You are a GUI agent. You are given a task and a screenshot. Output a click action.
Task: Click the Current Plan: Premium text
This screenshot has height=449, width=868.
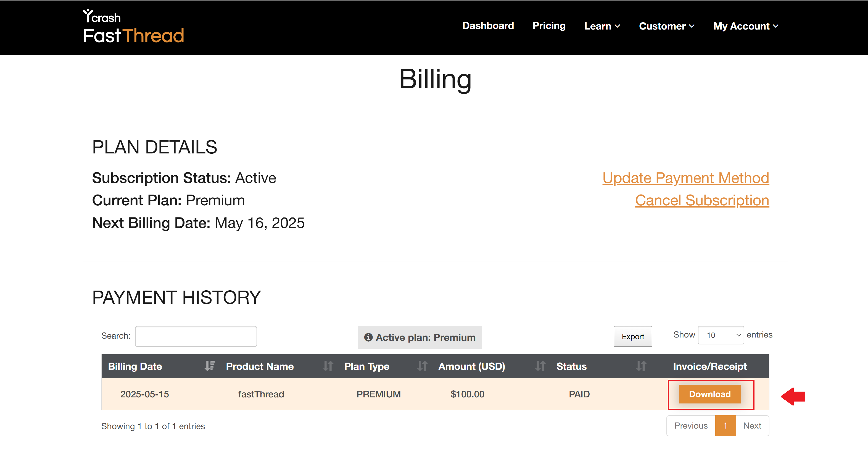click(x=168, y=200)
